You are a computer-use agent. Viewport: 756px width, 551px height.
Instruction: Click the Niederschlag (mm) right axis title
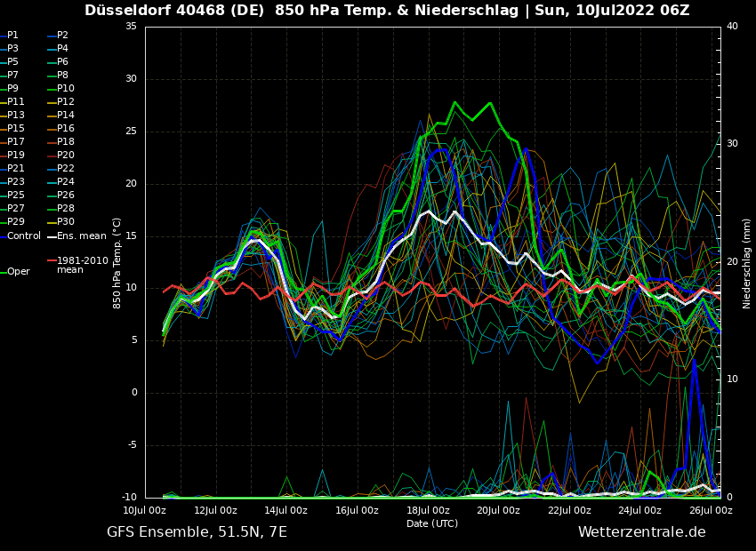coord(747,263)
